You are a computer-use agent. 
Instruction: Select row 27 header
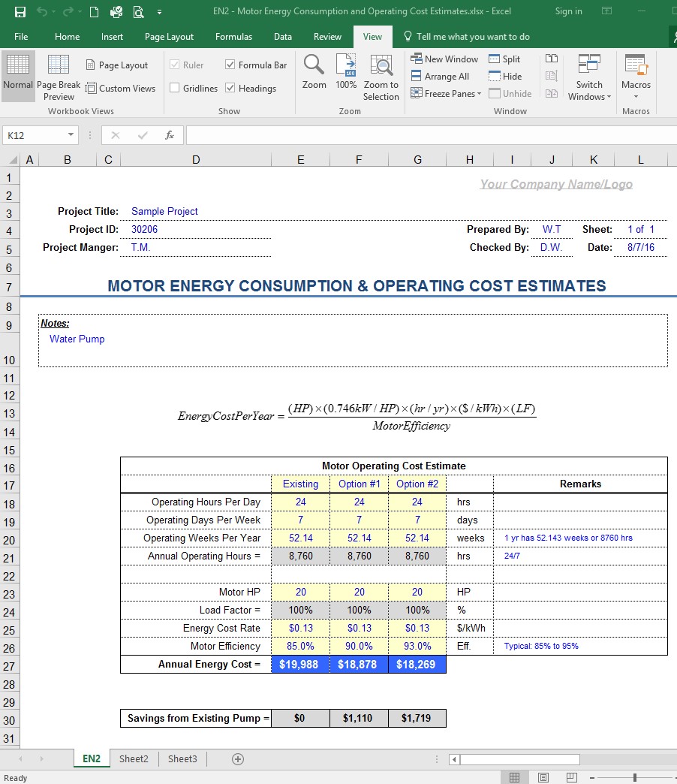9,666
